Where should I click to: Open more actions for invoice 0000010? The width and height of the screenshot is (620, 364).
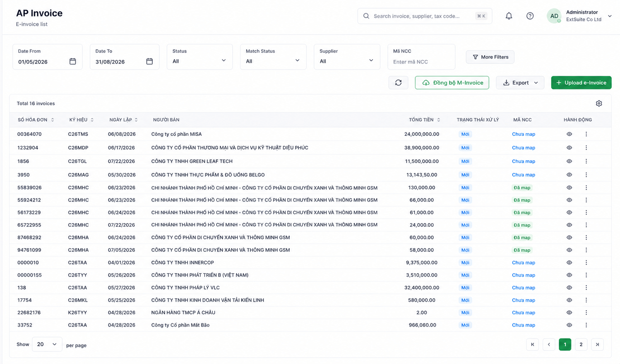point(586,263)
